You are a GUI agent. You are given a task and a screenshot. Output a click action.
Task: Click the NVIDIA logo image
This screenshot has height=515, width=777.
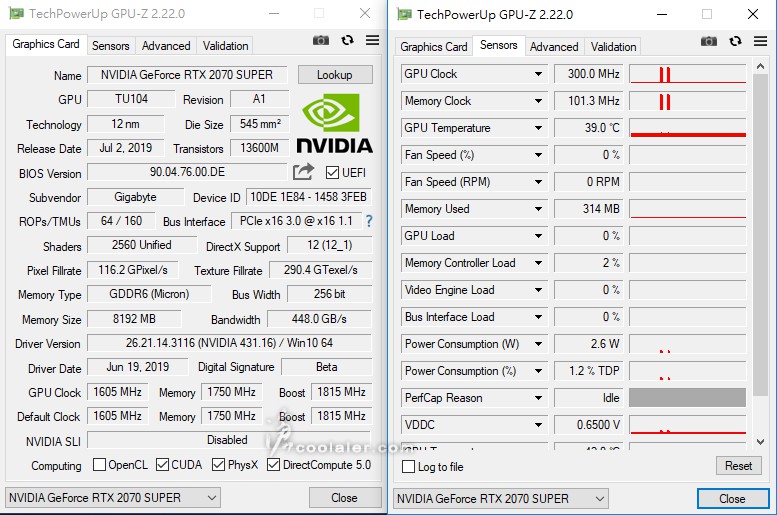[334, 124]
